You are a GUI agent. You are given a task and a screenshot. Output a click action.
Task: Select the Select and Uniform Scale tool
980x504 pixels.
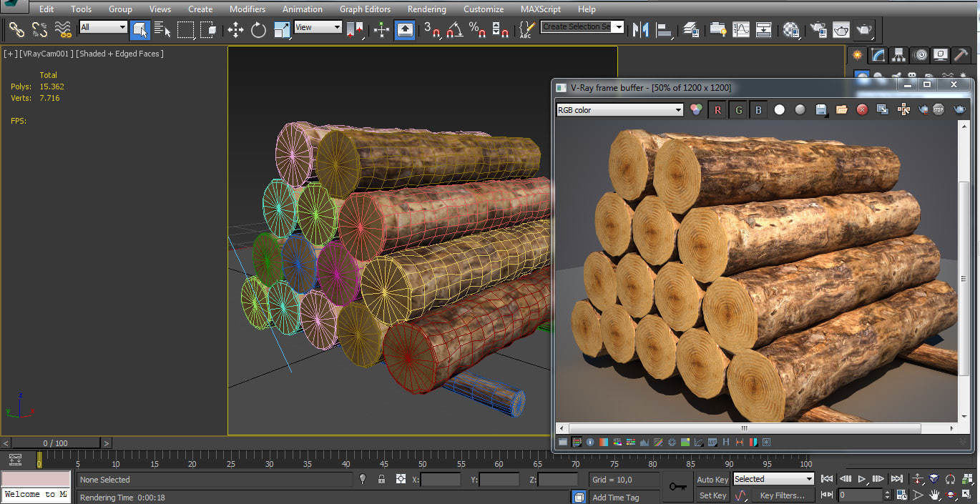[x=282, y=29]
